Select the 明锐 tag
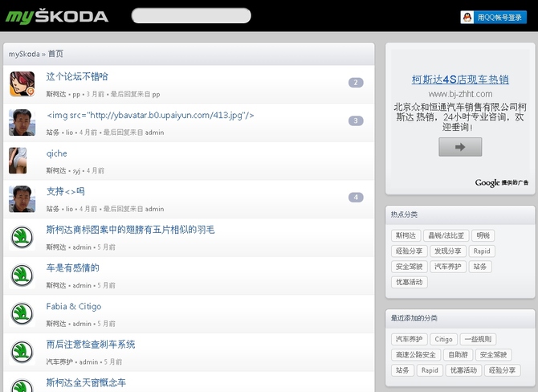Viewport: 538px width, 392px height. coord(483,235)
